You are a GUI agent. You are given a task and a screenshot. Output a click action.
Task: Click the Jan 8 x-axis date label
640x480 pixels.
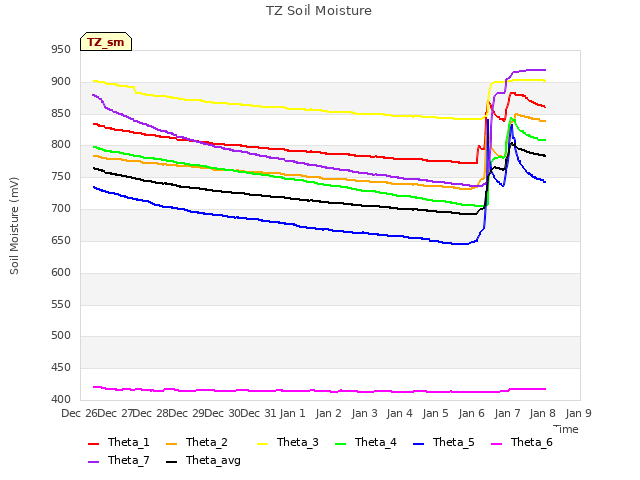tap(542, 413)
